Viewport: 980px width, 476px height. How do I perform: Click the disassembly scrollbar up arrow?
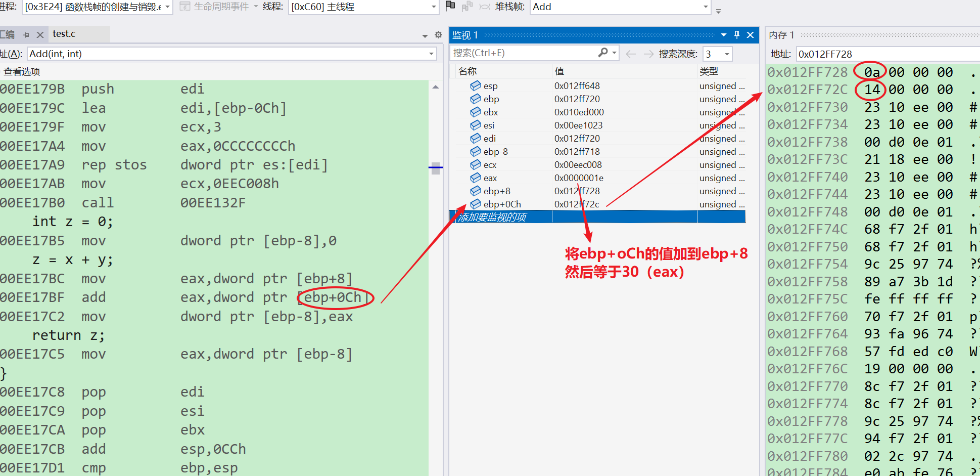436,87
